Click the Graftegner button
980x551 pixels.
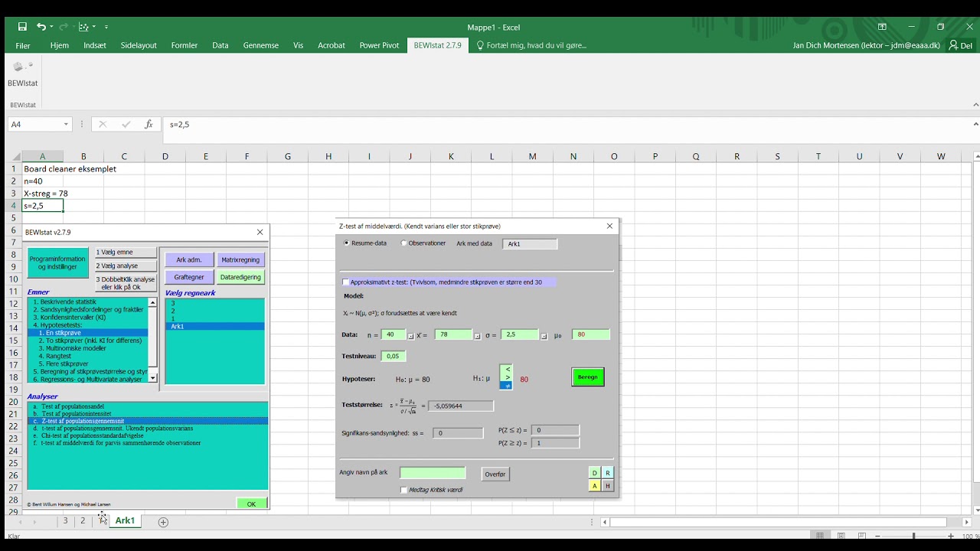[189, 277]
